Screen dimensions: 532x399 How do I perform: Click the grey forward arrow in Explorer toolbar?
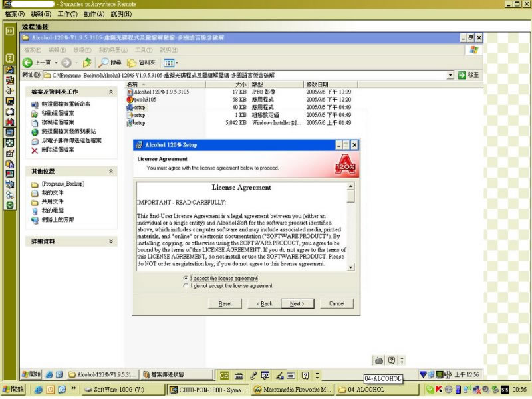(66, 63)
